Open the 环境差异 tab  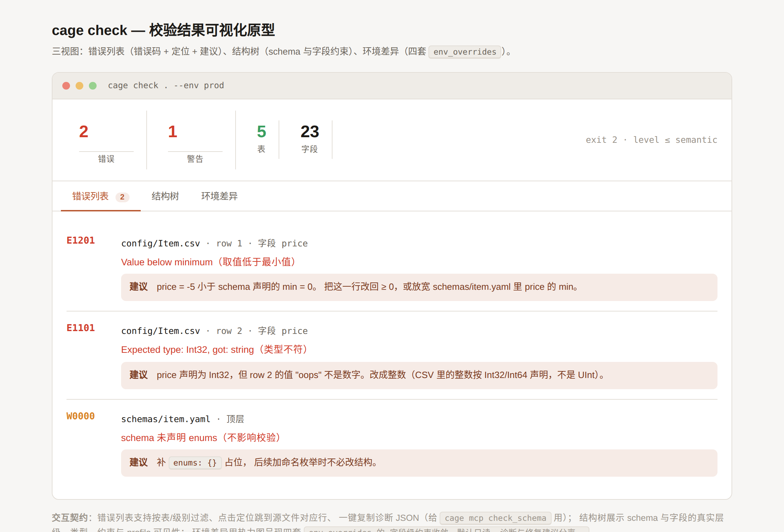click(x=219, y=196)
